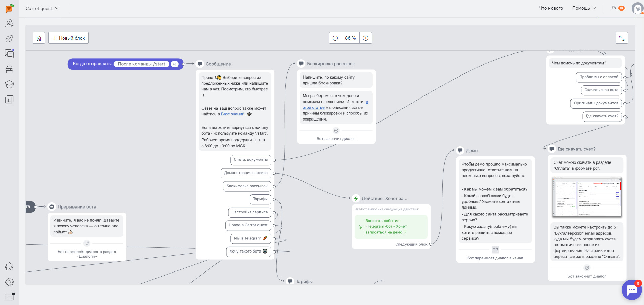The image size is (644, 305).
Task: Select the Тарифы reply button
Action: [x=260, y=199]
